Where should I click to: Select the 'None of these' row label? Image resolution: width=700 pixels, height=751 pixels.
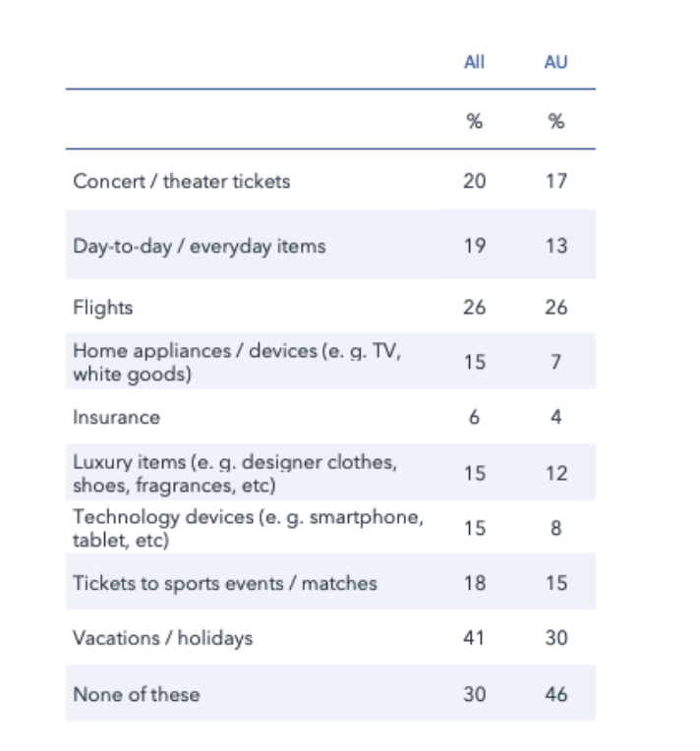pos(136,694)
